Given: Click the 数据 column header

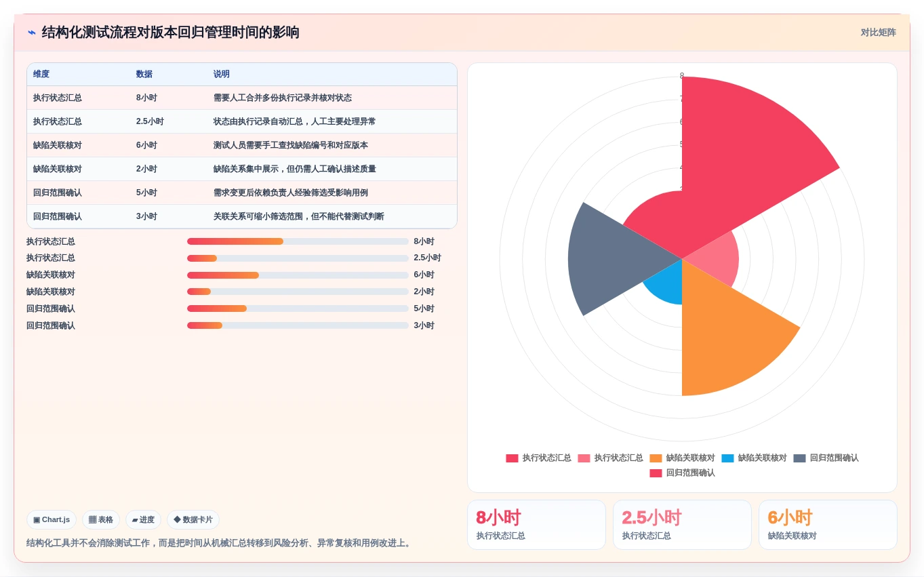Looking at the screenshot, I should coord(144,75).
